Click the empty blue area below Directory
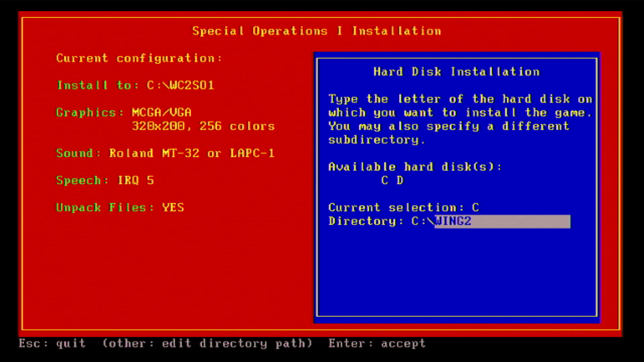644x362 pixels. click(457, 271)
